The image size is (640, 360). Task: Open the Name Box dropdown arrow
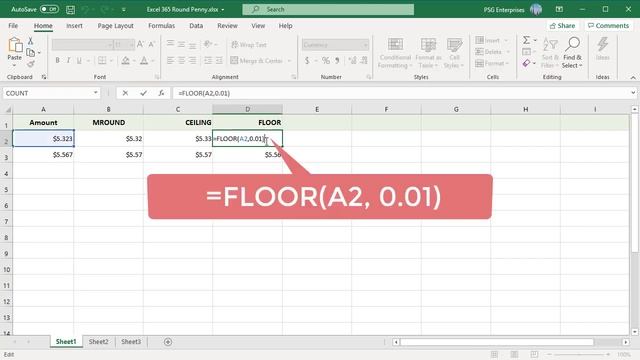[x=96, y=93]
